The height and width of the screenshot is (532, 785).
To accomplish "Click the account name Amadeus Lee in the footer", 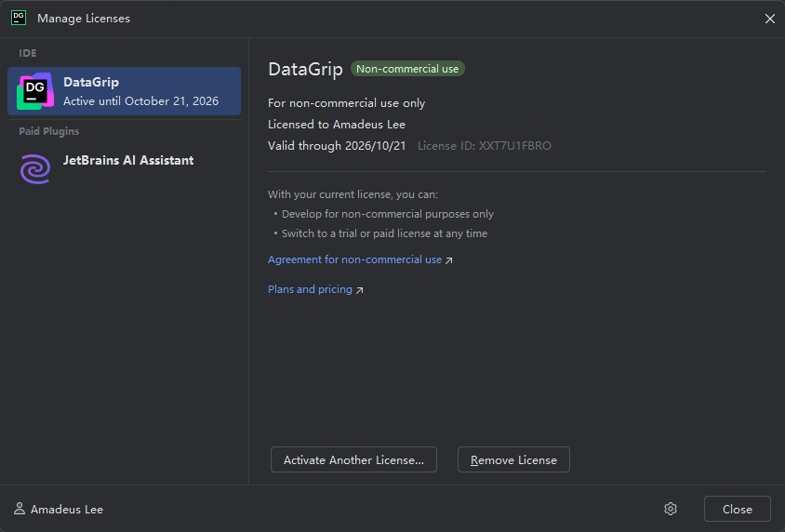I will pyautogui.click(x=67, y=509).
